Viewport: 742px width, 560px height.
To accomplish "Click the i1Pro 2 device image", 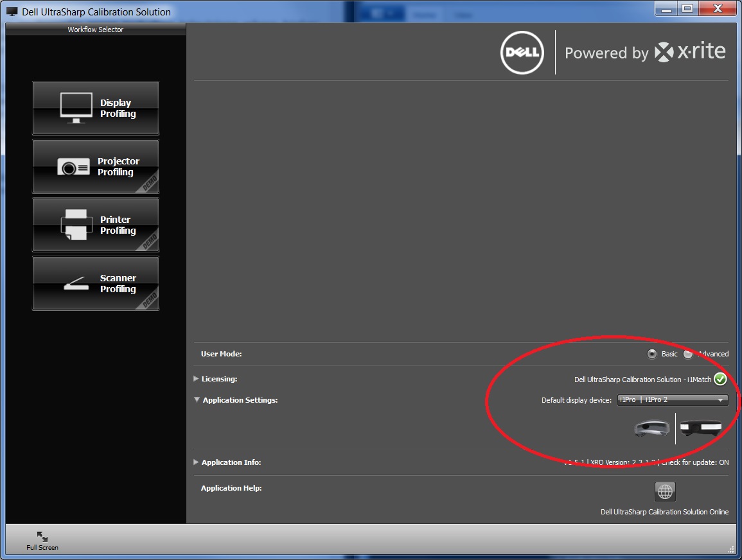I will point(701,428).
